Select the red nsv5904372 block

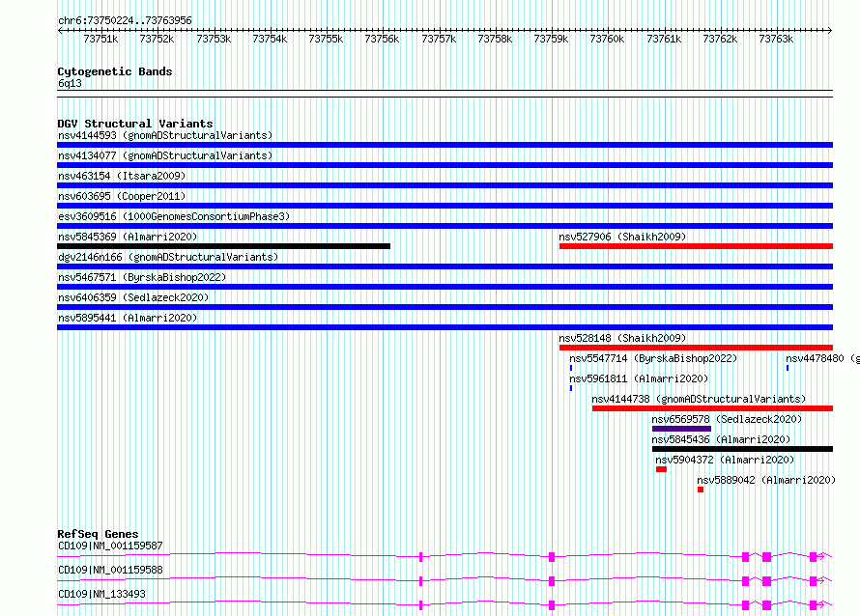coord(662,469)
